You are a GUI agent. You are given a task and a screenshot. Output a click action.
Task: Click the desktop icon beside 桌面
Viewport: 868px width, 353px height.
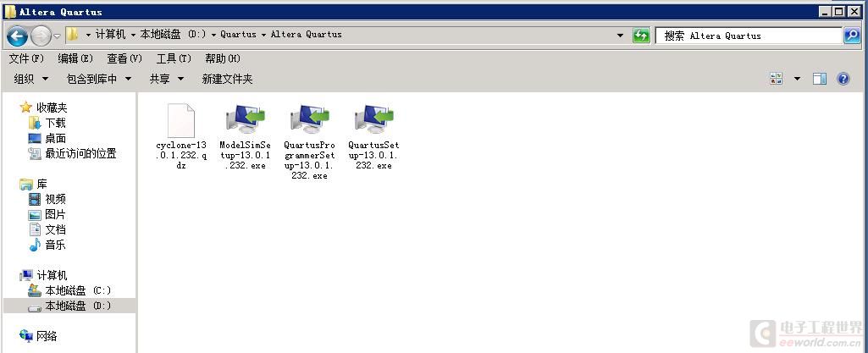coord(35,138)
